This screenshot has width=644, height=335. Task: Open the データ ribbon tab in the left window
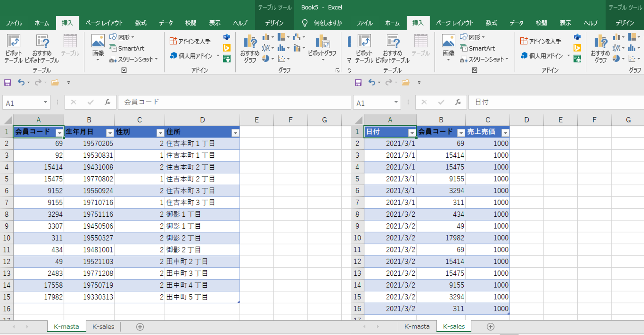tap(166, 23)
